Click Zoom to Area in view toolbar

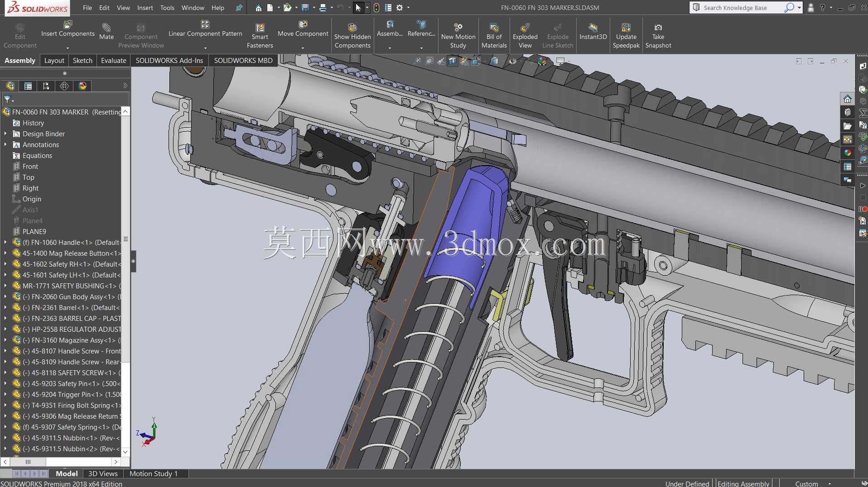tap(429, 61)
